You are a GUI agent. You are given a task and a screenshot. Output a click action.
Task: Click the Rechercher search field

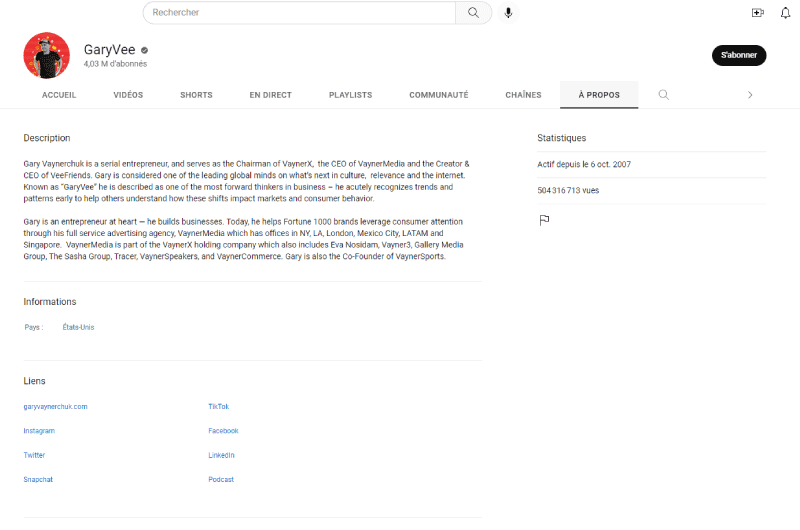pos(299,13)
